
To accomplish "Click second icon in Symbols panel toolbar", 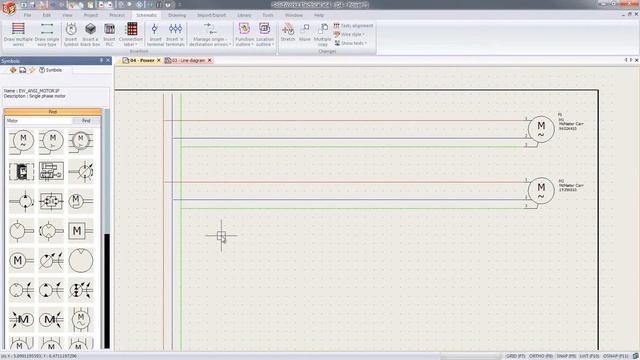I will coord(22,70).
